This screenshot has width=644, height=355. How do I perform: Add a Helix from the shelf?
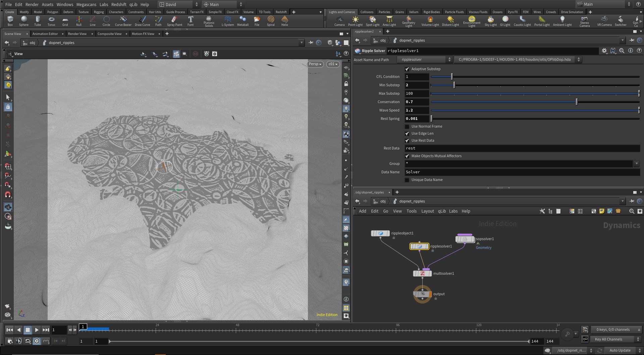click(x=285, y=21)
